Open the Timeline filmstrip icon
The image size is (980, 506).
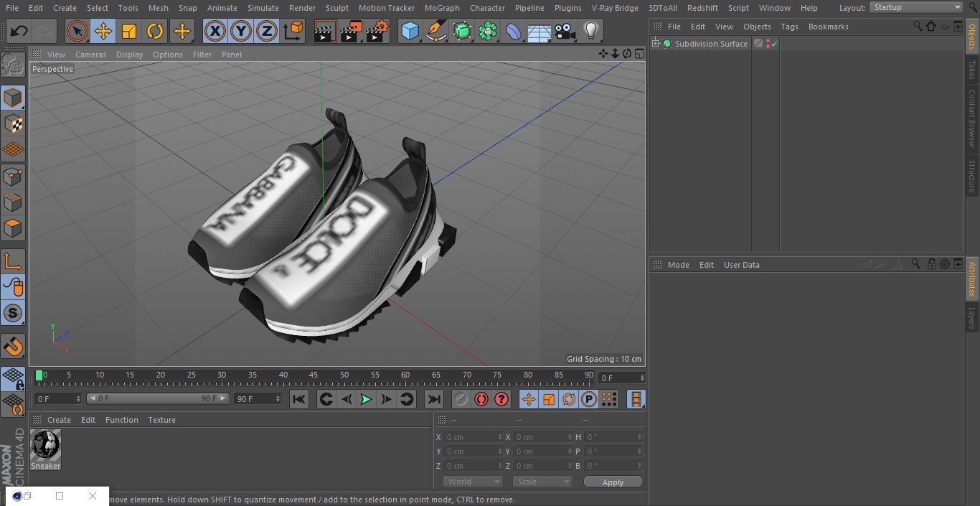coord(636,399)
